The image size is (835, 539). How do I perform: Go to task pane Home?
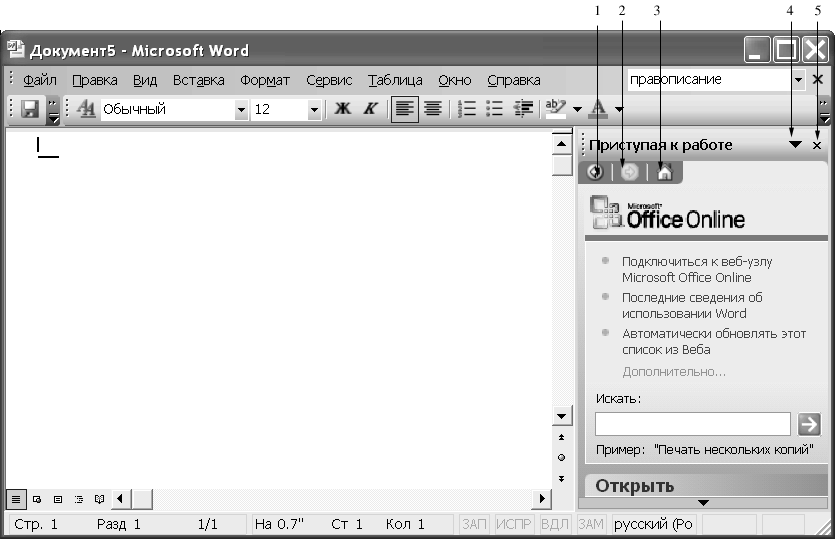pos(665,172)
